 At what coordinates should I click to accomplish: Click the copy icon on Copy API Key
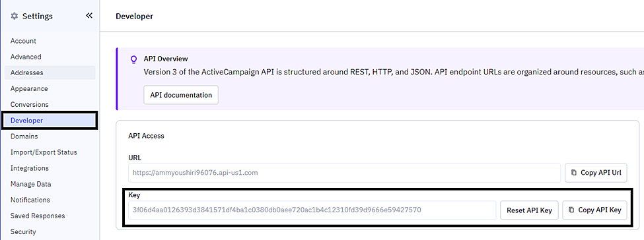(x=571, y=210)
